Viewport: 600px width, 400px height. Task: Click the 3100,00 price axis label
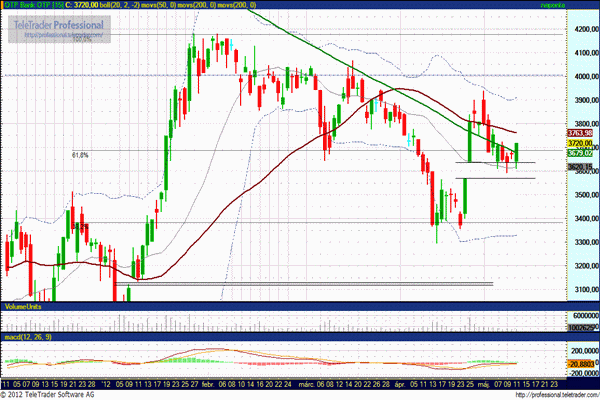click(x=586, y=290)
